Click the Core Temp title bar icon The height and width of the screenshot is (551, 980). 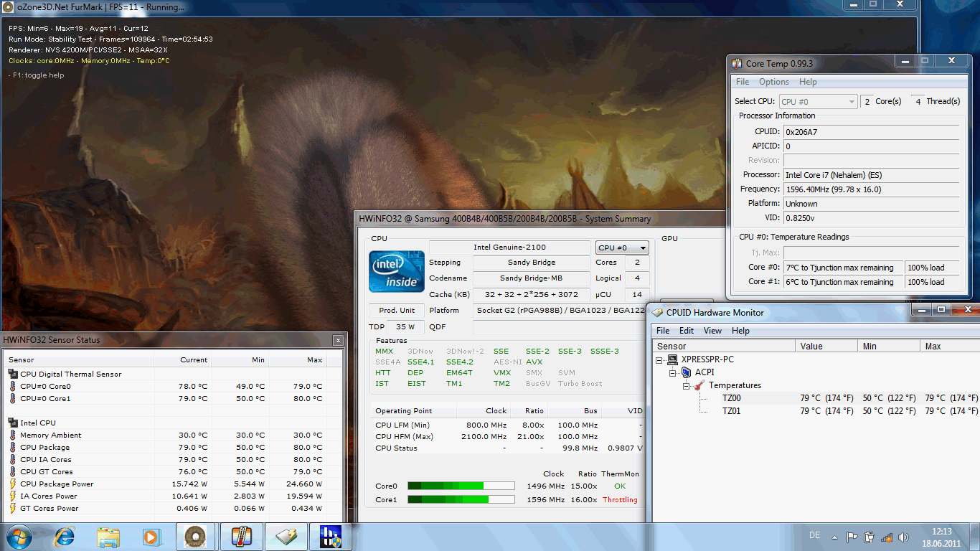(x=737, y=64)
